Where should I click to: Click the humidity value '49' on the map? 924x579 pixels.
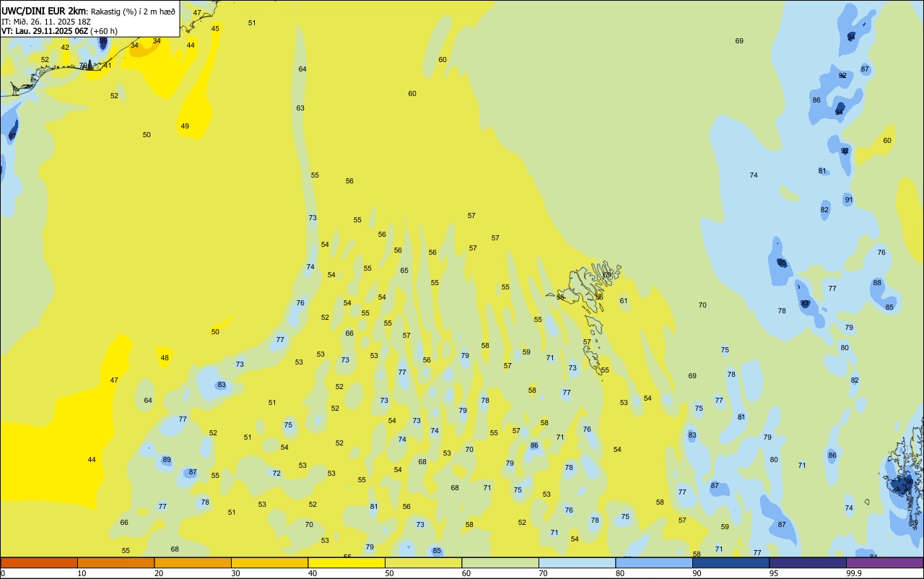(185, 126)
